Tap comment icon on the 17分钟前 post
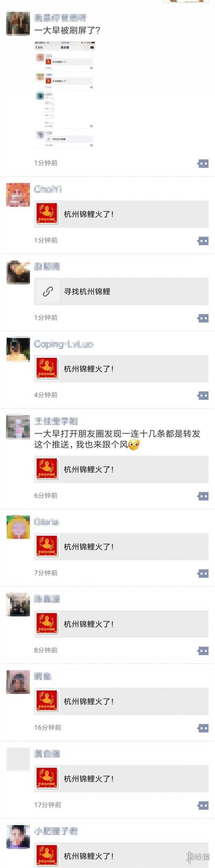Image resolution: width=215 pixels, height=868 pixels. click(x=203, y=805)
